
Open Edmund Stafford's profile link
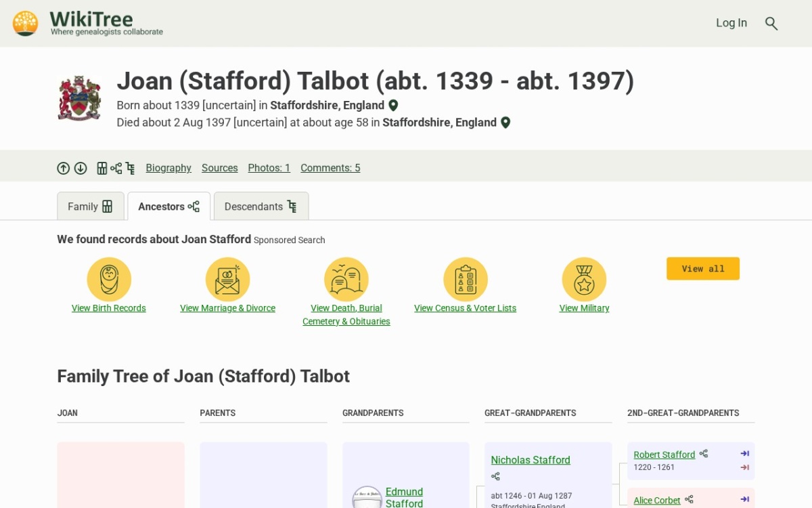(x=405, y=497)
